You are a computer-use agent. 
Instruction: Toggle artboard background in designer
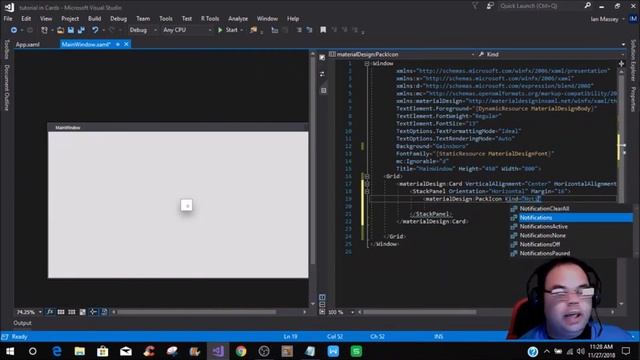[83, 312]
